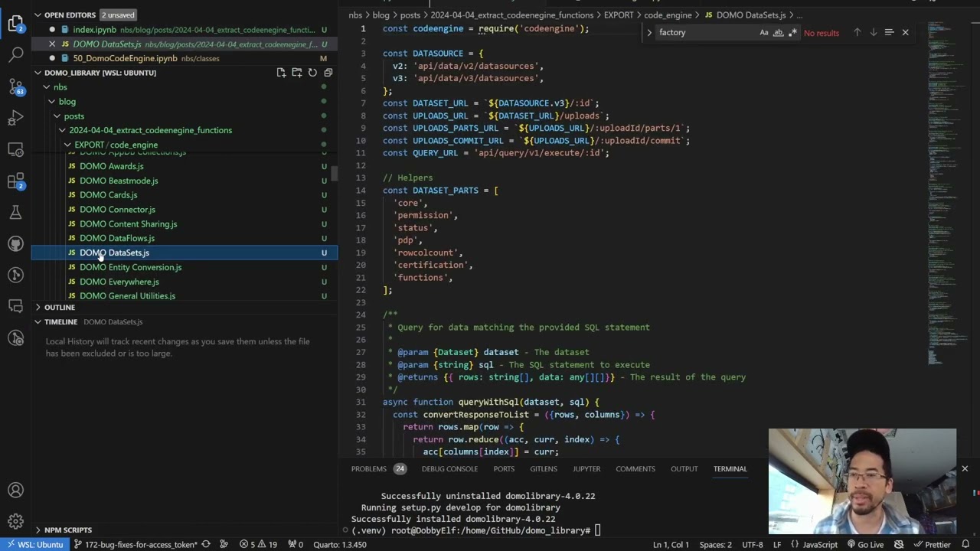This screenshot has height=551, width=980.
Task: Toggle Match Whole Word in find widget
Action: pyautogui.click(x=778, y=32)
